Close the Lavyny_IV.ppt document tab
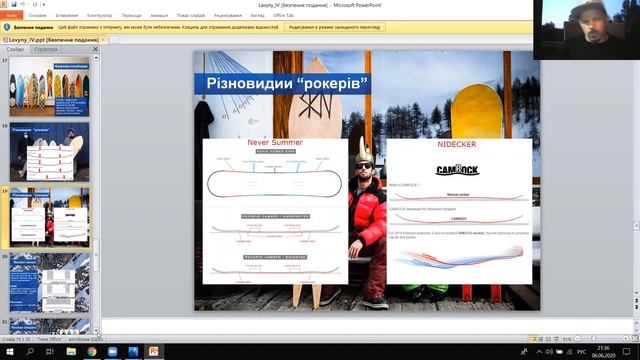The width and height of the screenshot is (640, 360). pyautogui.click(x=103, y=40)
